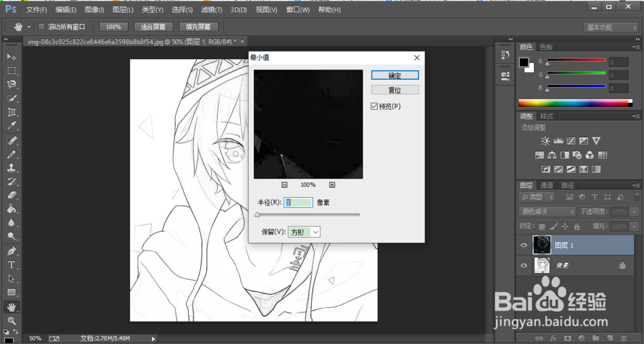Select the Pen tool

12,251
